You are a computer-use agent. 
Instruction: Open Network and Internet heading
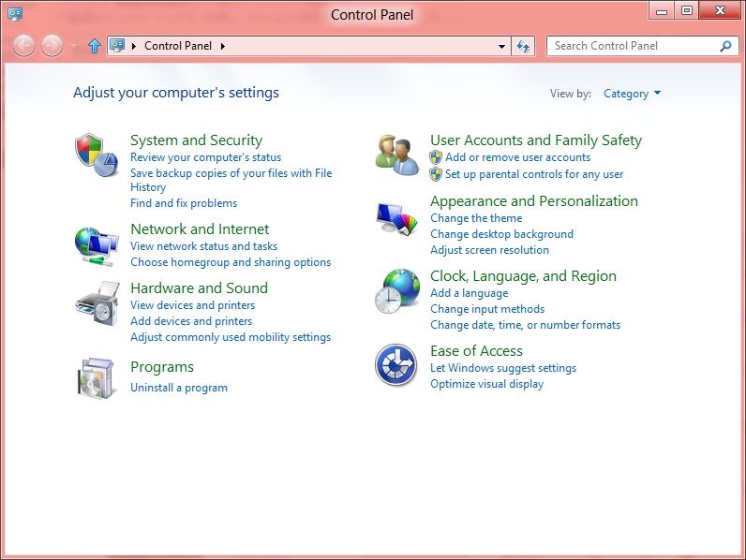tap(200, 229)
